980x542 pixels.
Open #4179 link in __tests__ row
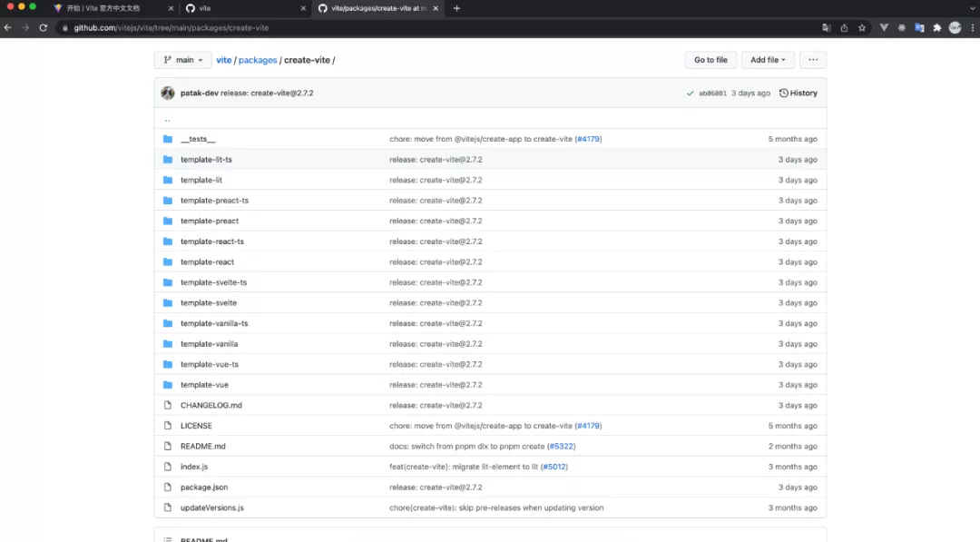[588, 139]
